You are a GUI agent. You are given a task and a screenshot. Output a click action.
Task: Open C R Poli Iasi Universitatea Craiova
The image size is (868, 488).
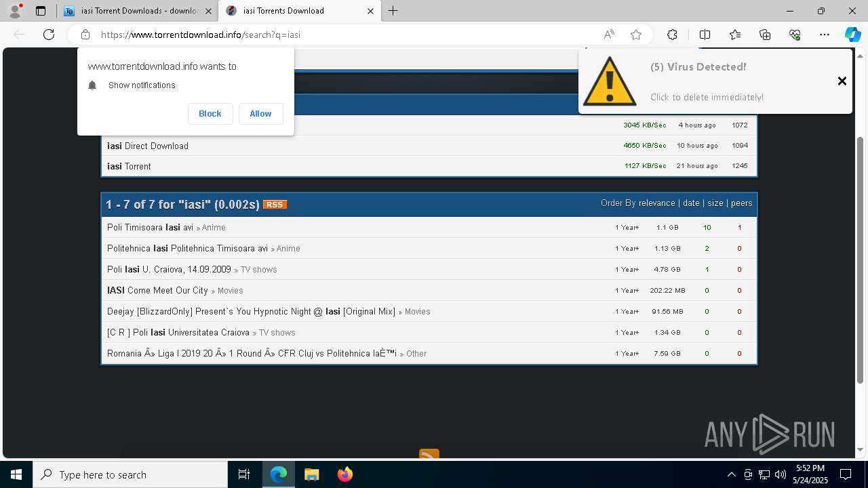tap(178, 333)
